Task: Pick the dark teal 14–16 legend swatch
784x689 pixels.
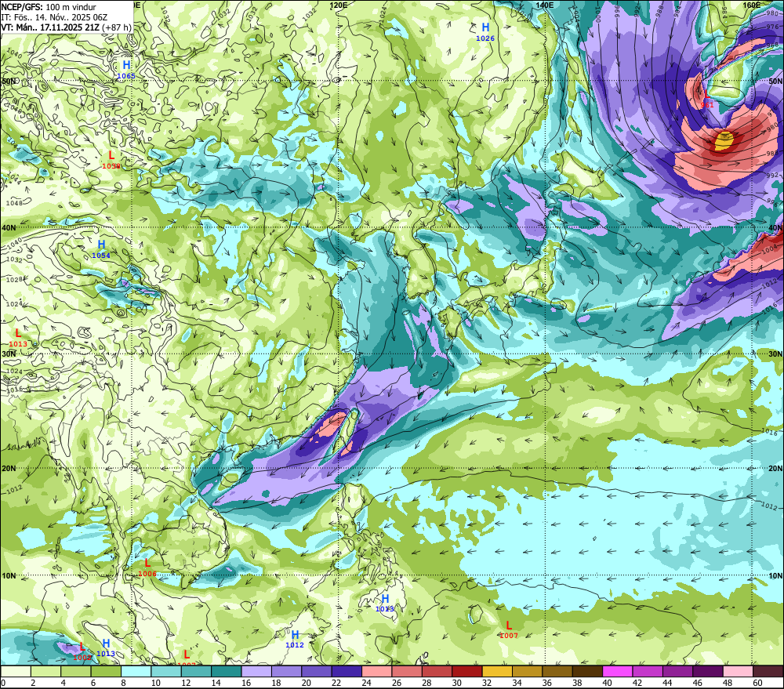Action: coord(227,672)
